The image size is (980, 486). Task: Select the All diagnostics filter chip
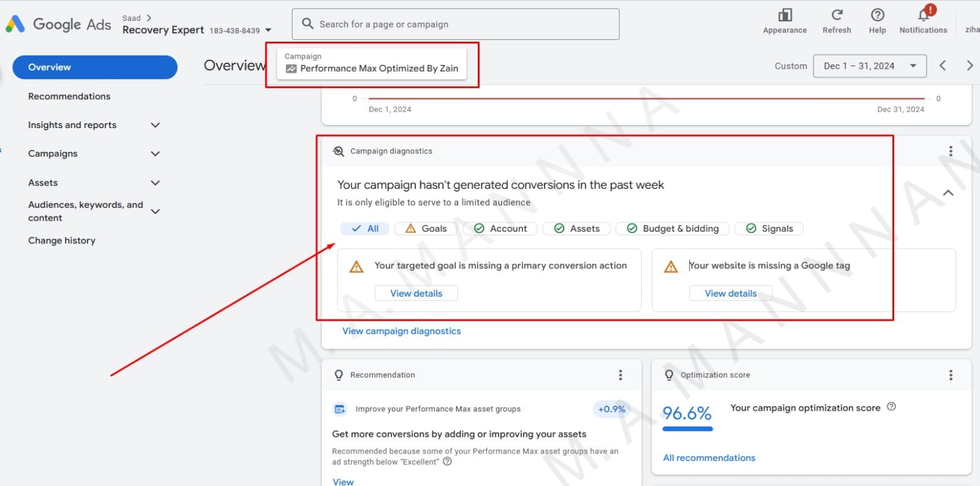click(x=365, y=229)
